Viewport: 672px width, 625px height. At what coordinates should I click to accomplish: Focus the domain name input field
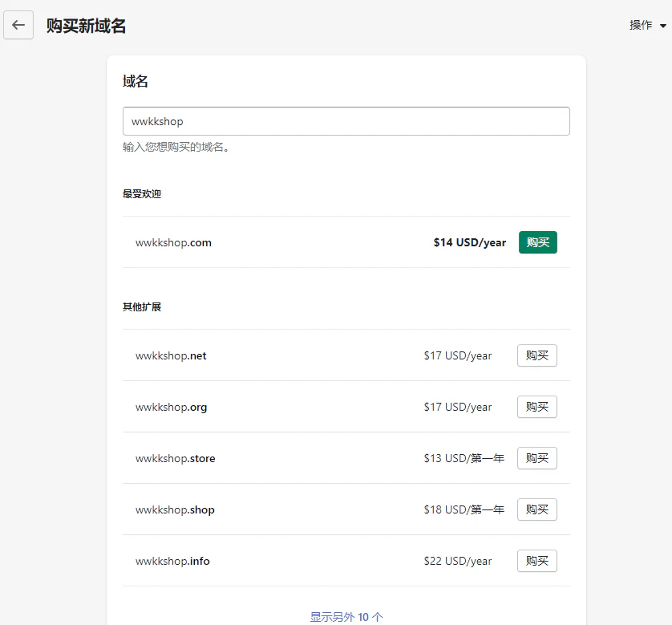pyautogui.click(x=346, y=121)
